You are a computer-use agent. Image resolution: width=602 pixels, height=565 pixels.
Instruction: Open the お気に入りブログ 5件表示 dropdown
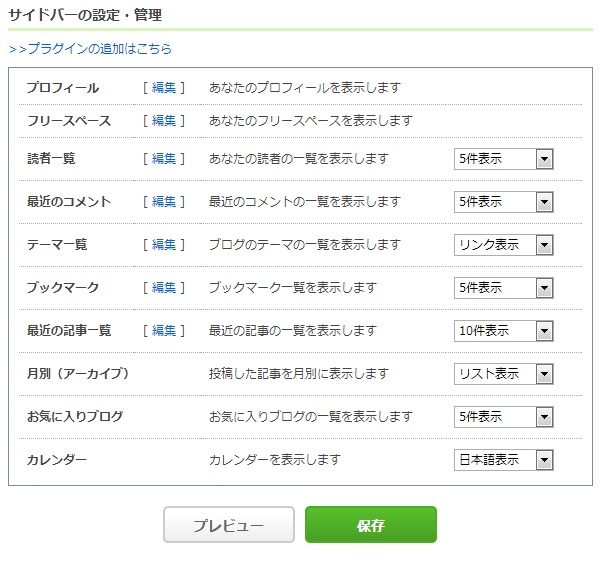coord(503,417)
